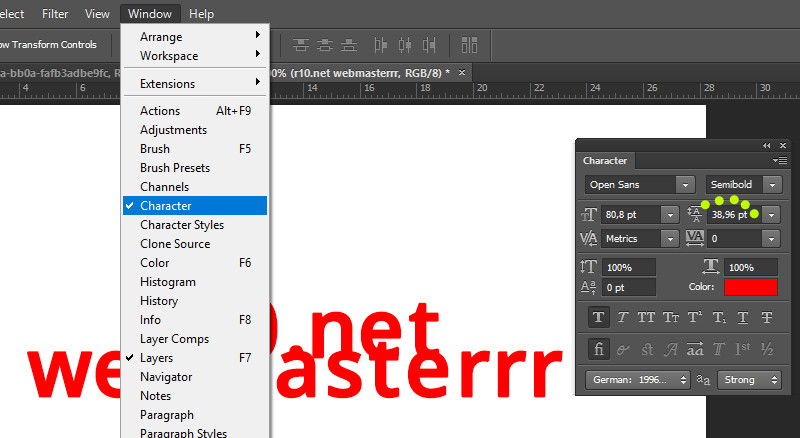Viewport: 800px width, 438px height.
Task: Close the r10.net webmasterrr document tab
Action: [x=462, y=72]
